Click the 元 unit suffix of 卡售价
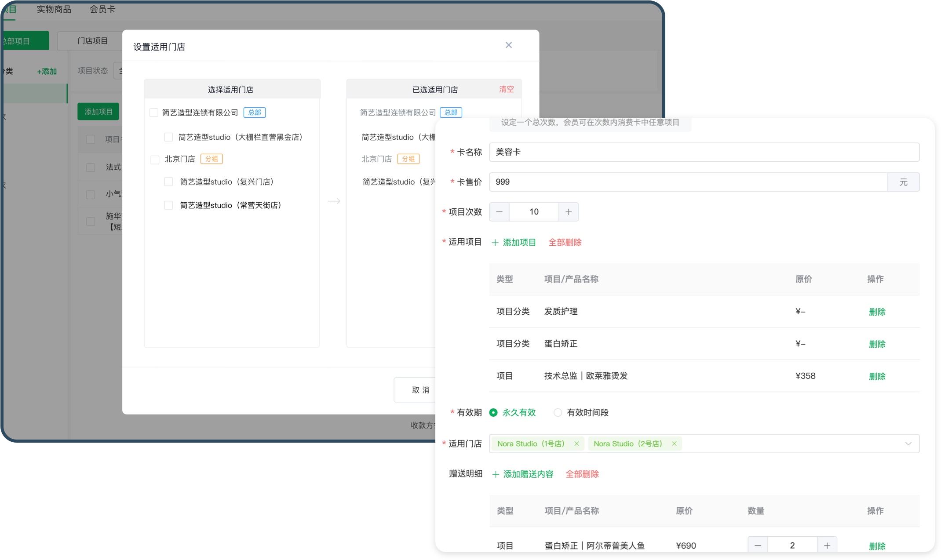 903,182
